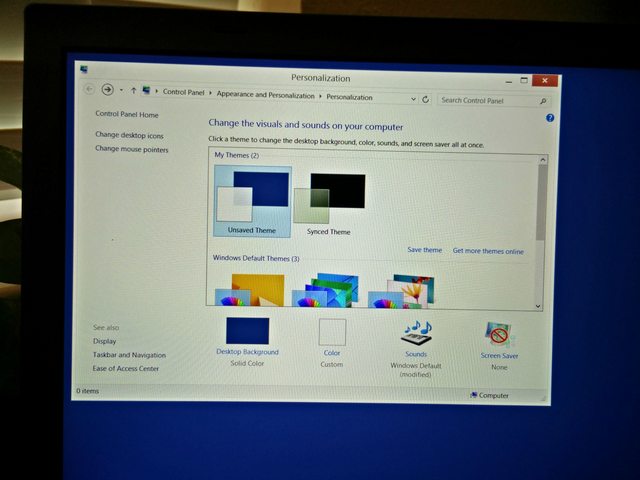Click the Forward navigation arrow
640x480 pixels.
(107, 89)
